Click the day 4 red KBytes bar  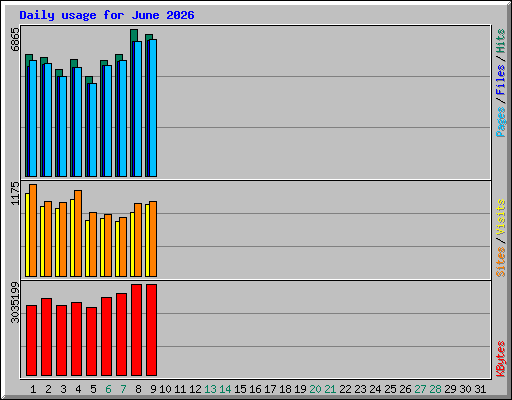(x=76, y=339)
